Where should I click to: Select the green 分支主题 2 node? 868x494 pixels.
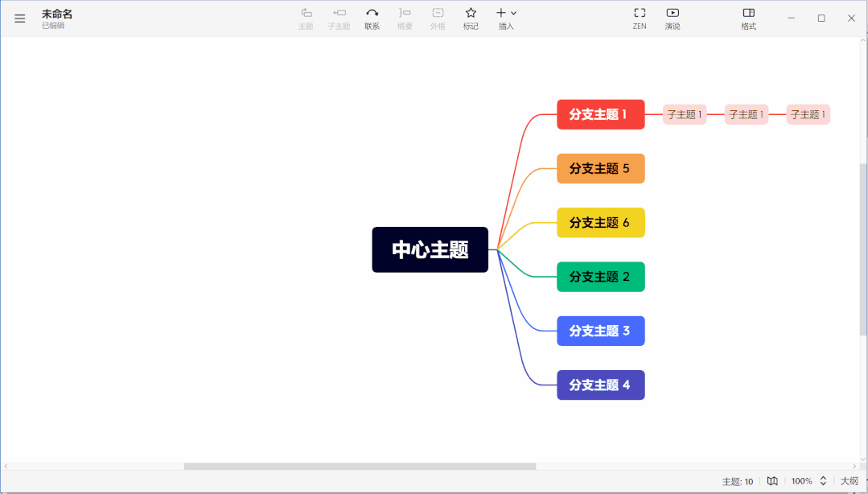click(x=600, y=277)
